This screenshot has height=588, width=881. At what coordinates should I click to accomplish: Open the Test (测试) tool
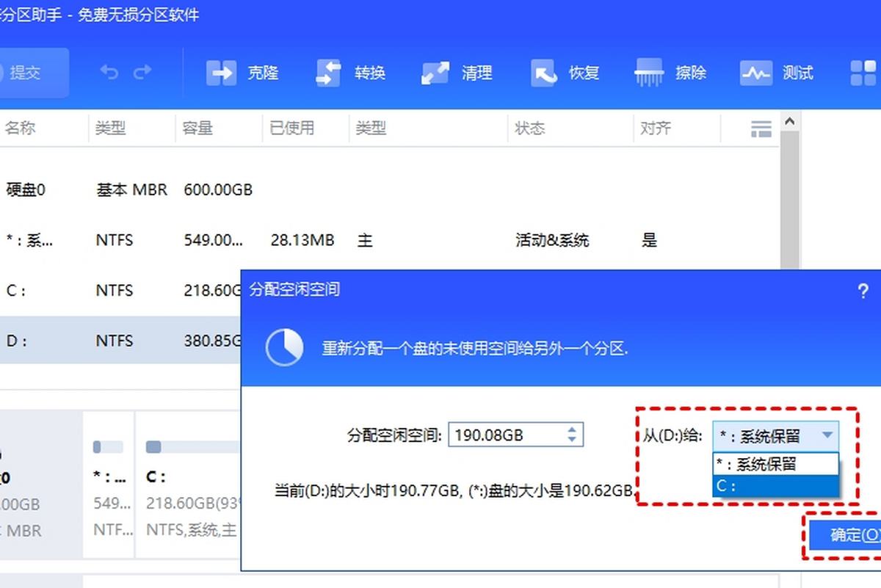[x=755, y=73]
